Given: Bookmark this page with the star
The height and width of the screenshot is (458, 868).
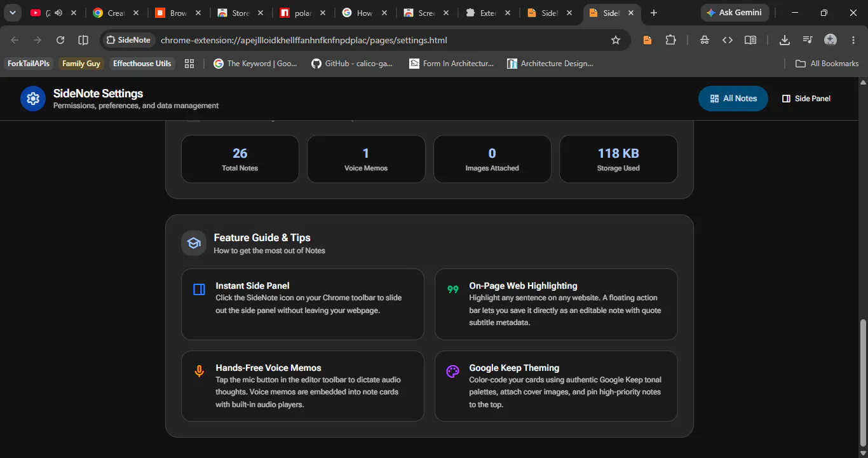Looking at the screenshot, I should (x=615, y=40).
